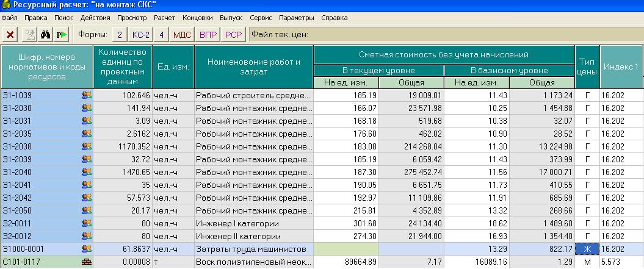644x269 pixels.
Task: Select the РСР form button
Action: (x=234, y=35)
